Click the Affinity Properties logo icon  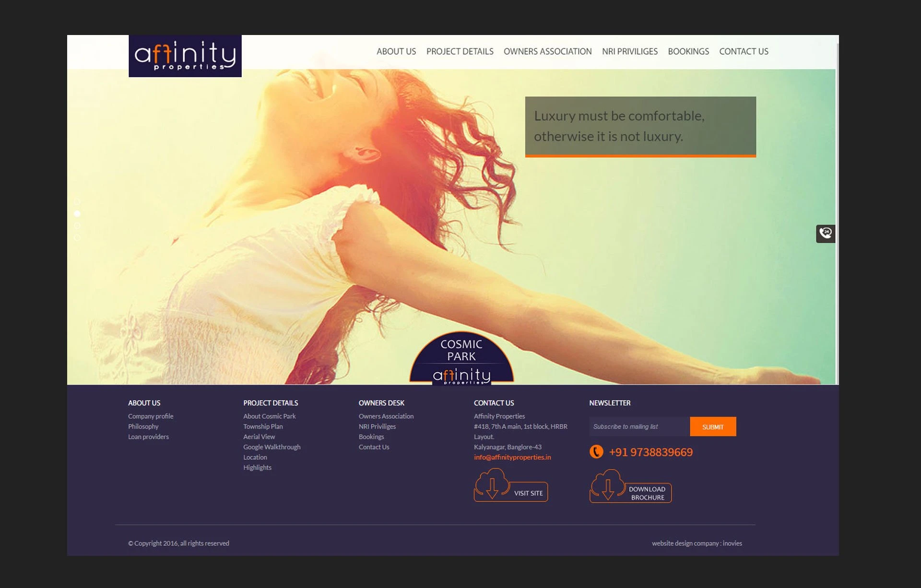(185, 56)
